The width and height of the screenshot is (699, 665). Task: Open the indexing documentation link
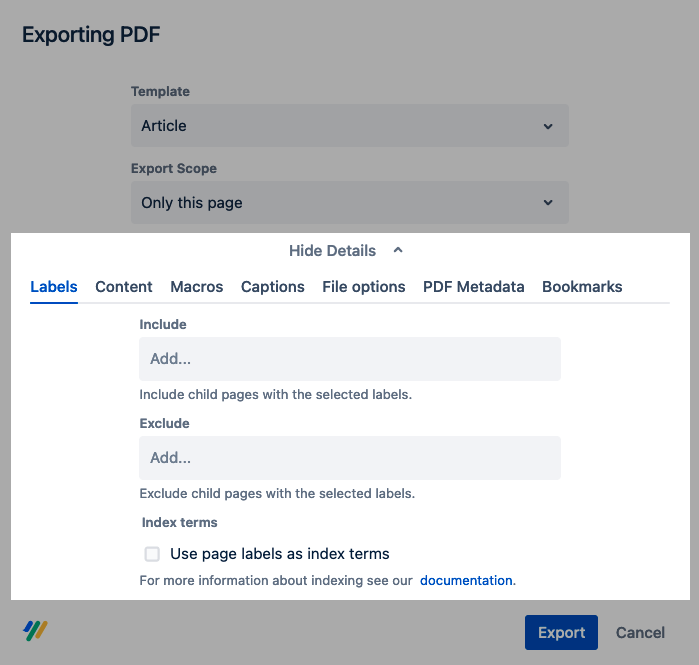coord(466,580)
